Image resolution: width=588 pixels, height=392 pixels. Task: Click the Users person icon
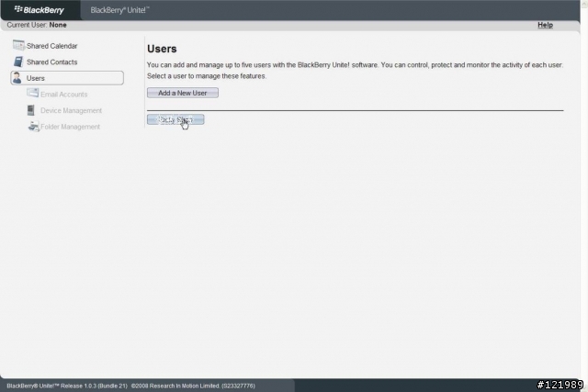point(17,78)
